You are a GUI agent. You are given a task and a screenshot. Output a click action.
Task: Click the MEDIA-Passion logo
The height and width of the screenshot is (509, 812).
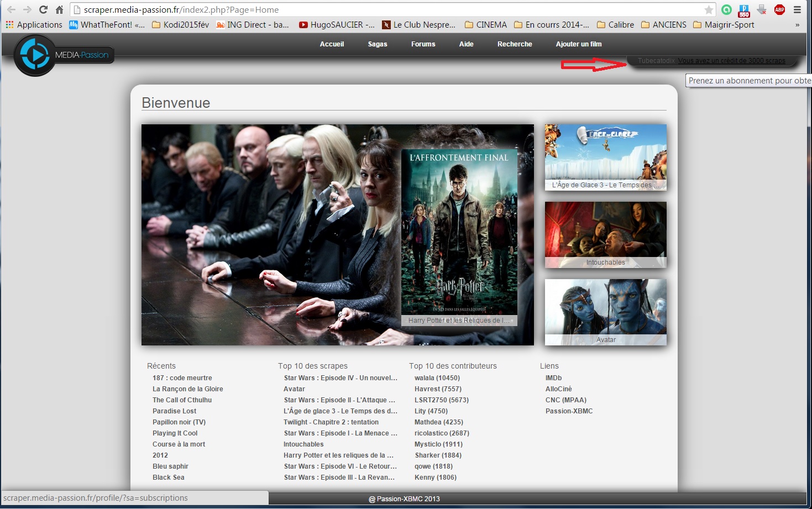pos(64,55)
